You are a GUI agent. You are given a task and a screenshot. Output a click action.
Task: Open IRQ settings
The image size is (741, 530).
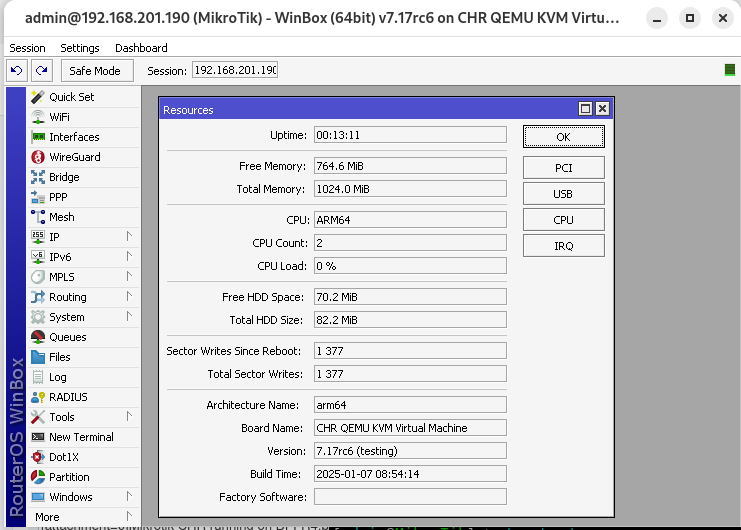click(x=563, y=246)
